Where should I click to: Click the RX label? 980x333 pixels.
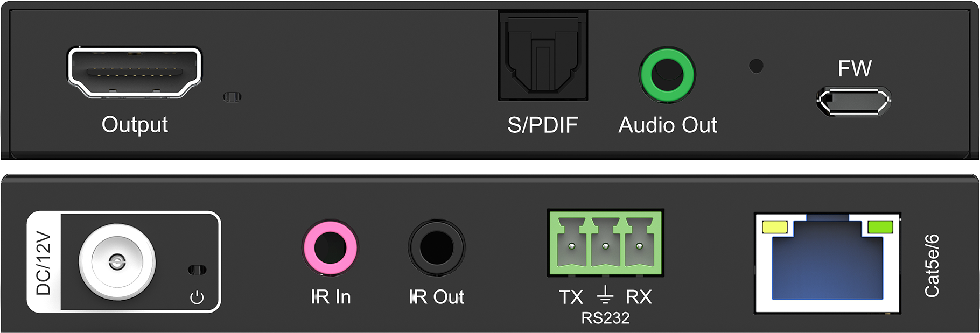pyautogui.click(x=639, y=297)
